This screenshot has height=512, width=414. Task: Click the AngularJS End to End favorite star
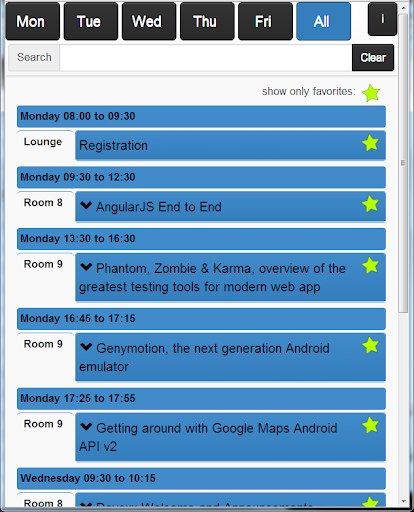pyautogui.click(x=370, y=204)
